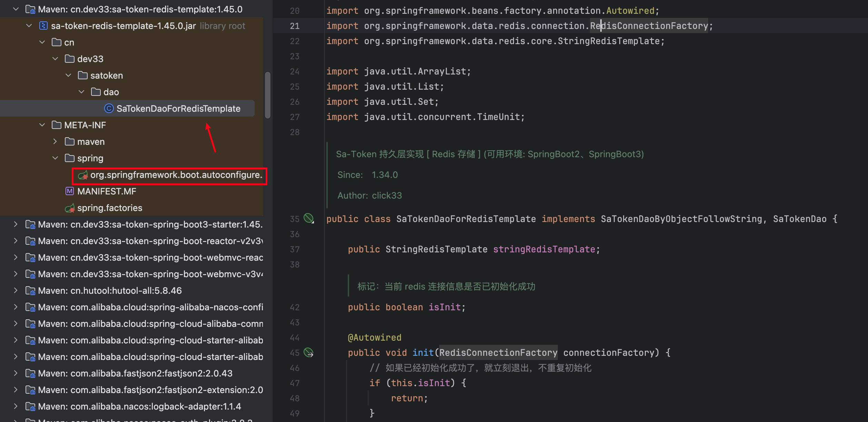Image resolution: width=868 pixels, height=422 pixels.
Task: Click the satoken folder icon
Action: pyautogui.click(x=83, y=76)
